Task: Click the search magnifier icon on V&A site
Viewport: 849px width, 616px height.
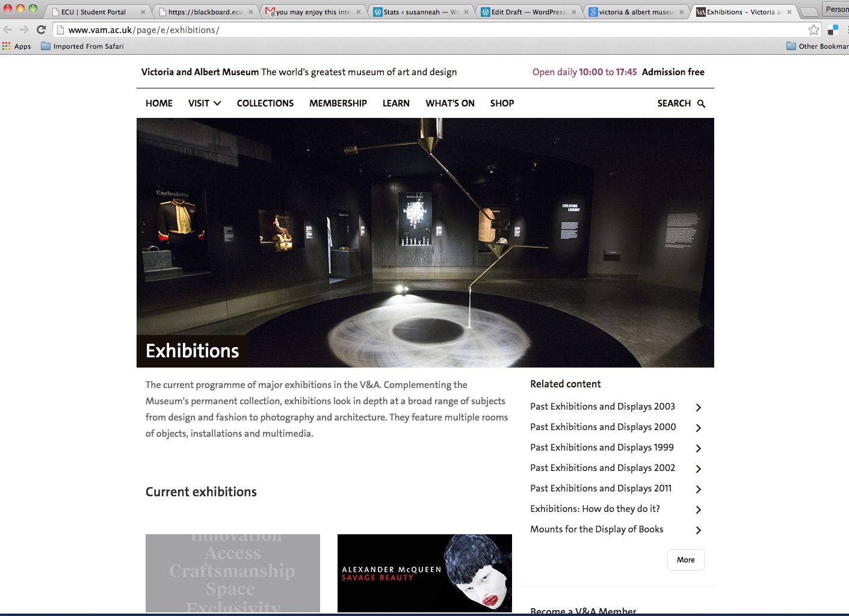Action: coord(701,103)
